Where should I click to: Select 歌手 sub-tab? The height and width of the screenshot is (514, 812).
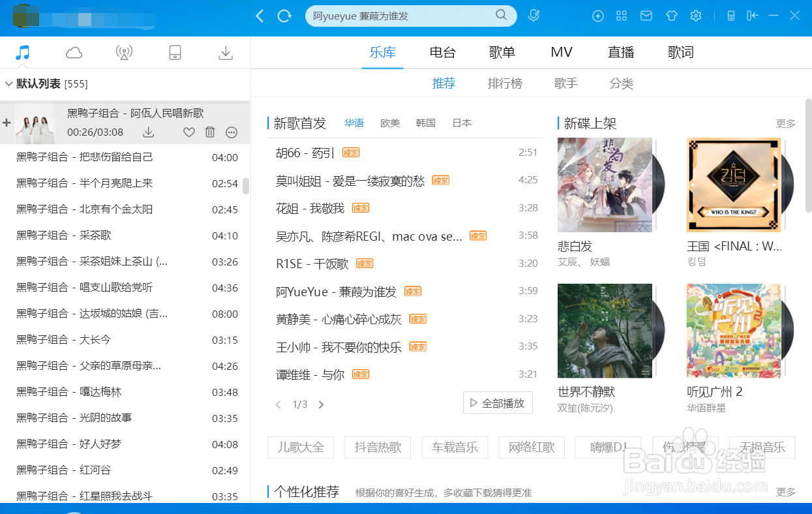(566, 83)
